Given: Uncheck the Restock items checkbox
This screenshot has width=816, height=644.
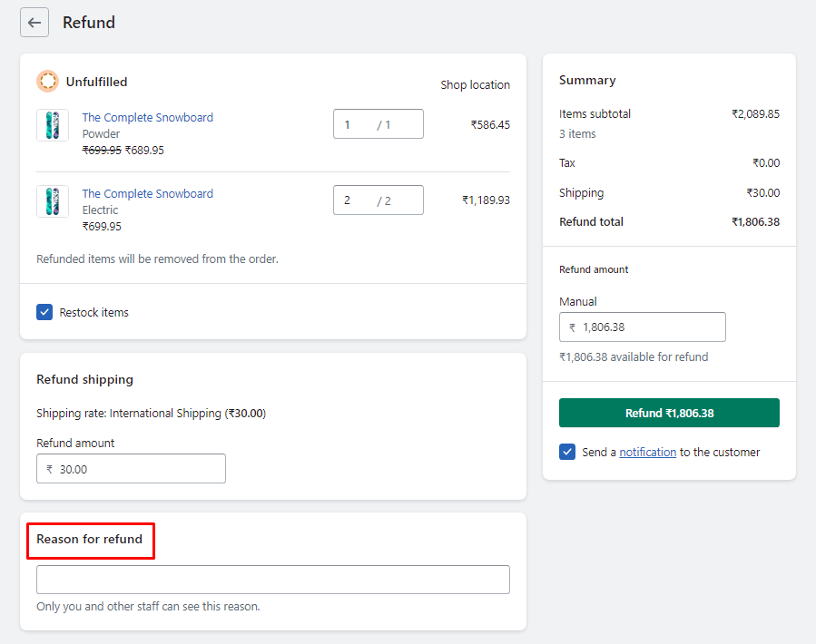Looking at the screenshot, I should (x=44, y=311).
